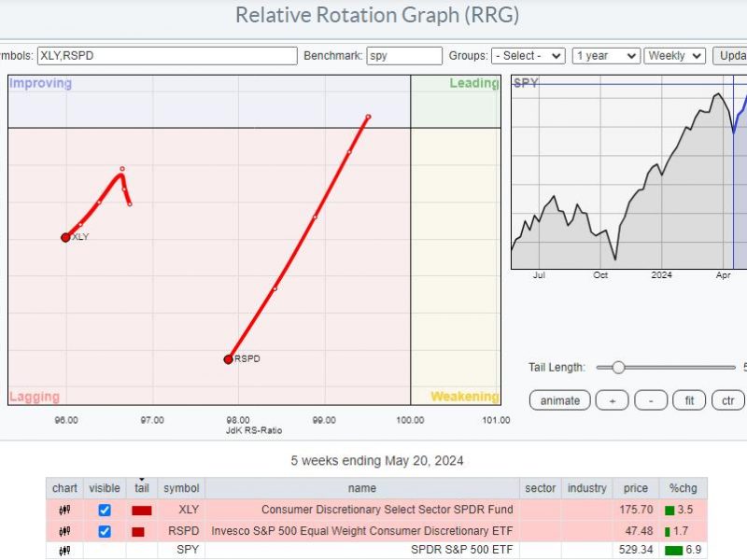The image size is (747, 560).
Task: Sort by the tail column header
Action: click(x=142, y=488)
